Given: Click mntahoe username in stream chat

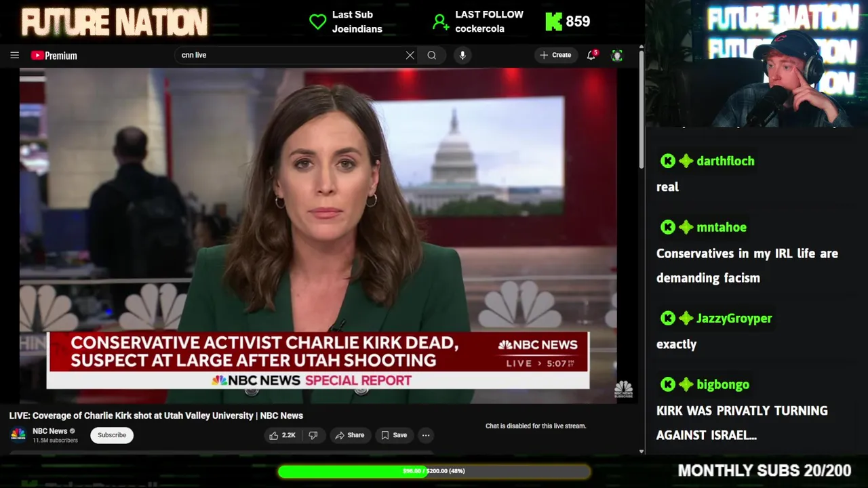Looking at the screenshot, I should (x=722, y=228).
